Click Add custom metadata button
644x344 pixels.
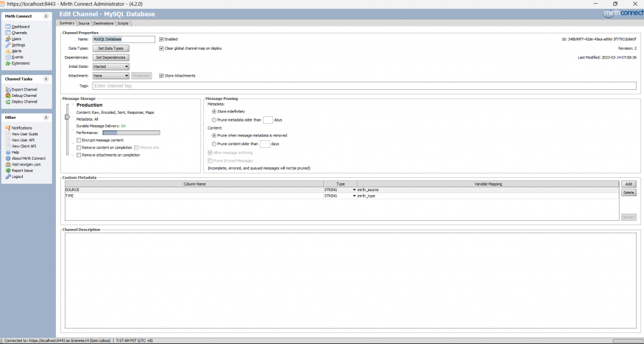pyautogui.click(x=628, y=184)
